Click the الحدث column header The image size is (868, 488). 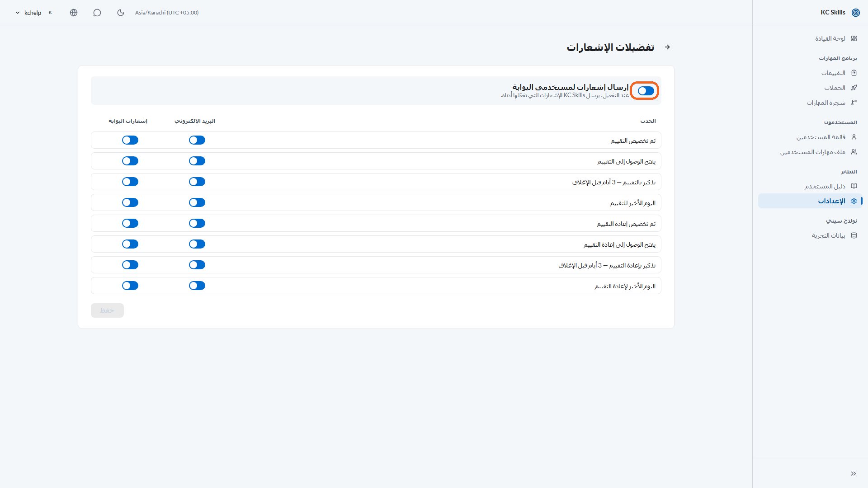[648, 121]
